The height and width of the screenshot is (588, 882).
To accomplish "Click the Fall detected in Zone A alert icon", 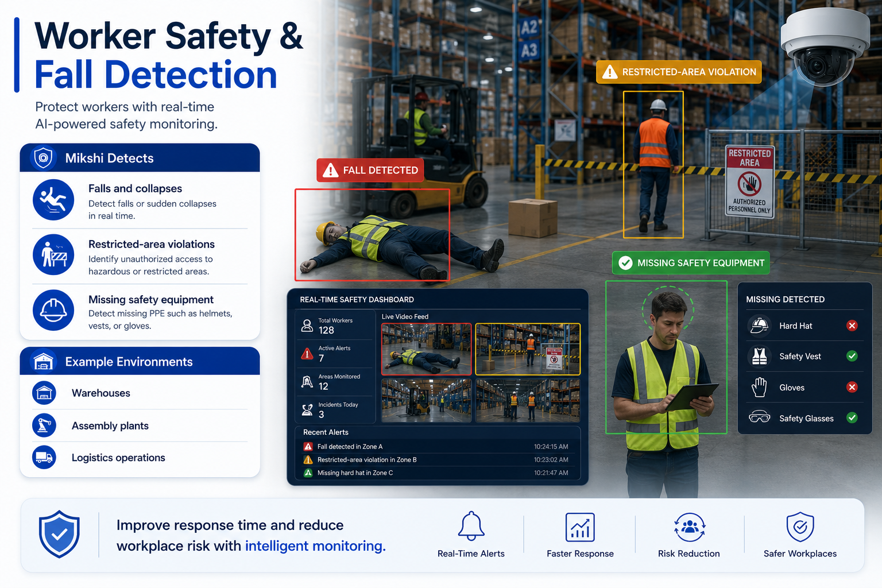I will coord(308,447).
